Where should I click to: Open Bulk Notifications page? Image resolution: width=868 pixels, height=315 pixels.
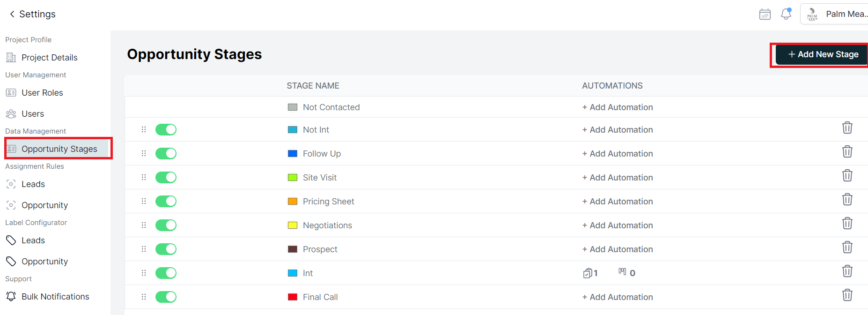tap(55, 297)
